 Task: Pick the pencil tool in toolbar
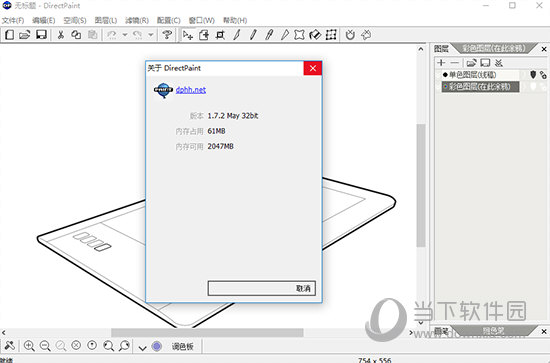pyautogui.click(x=253, y=35)
